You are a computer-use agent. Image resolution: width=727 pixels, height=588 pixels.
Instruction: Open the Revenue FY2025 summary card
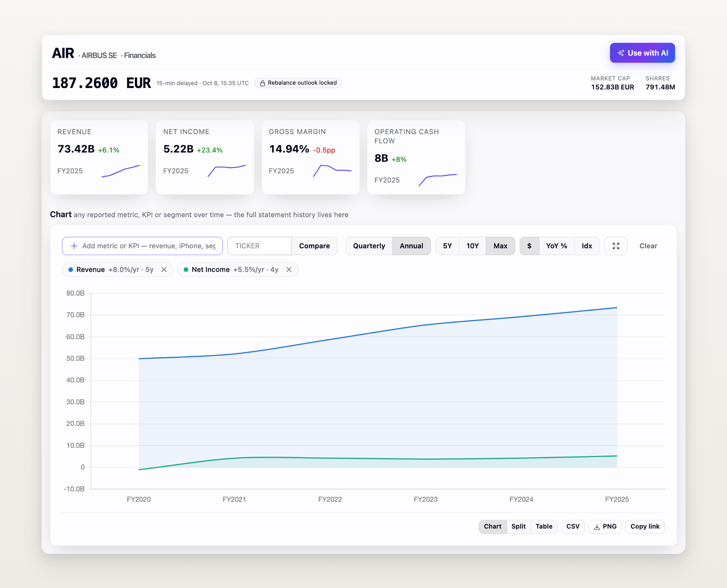(x=99, y=157)
